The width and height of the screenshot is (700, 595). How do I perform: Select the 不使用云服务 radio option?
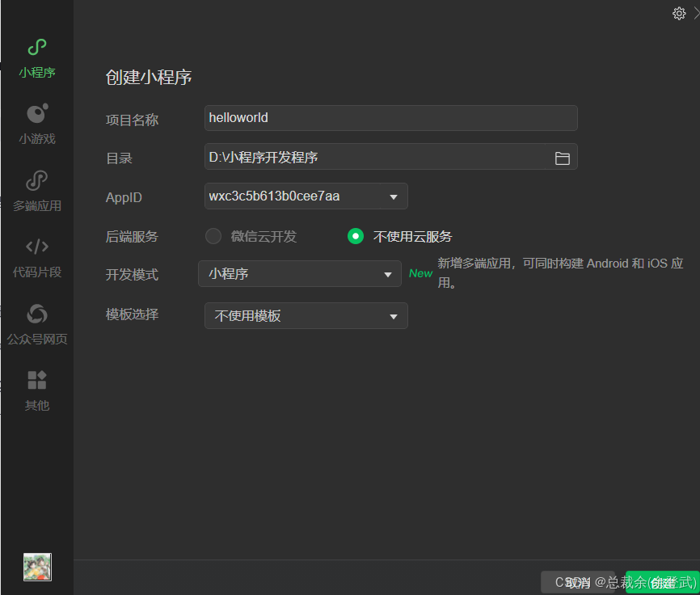pos(356,236)
